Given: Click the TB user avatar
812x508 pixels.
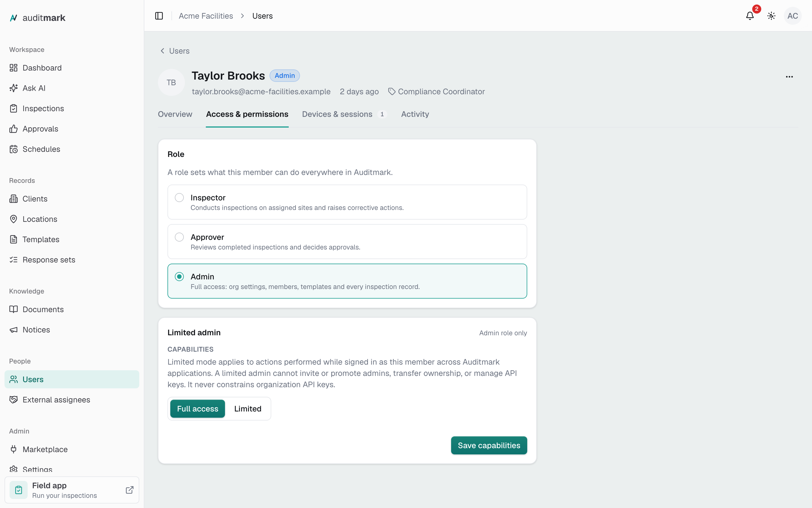Looking at the screenshot, I should tap(171, 83).
